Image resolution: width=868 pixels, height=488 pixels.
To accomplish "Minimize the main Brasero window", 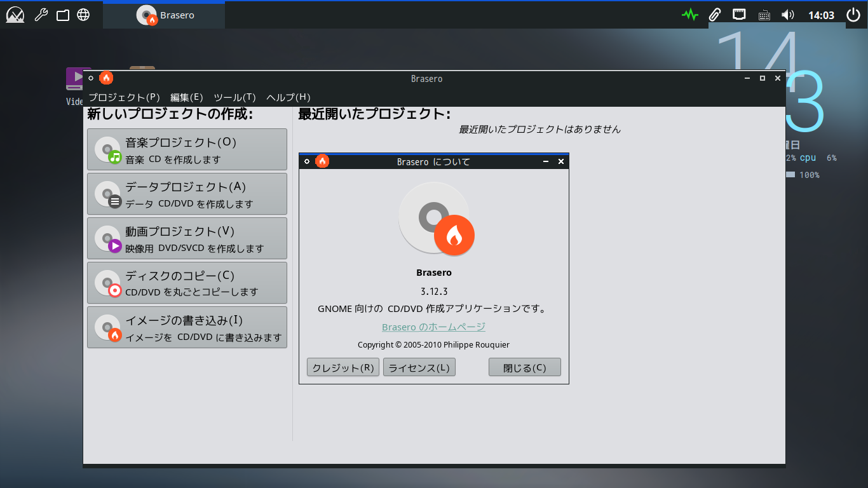I will (747, 79).
